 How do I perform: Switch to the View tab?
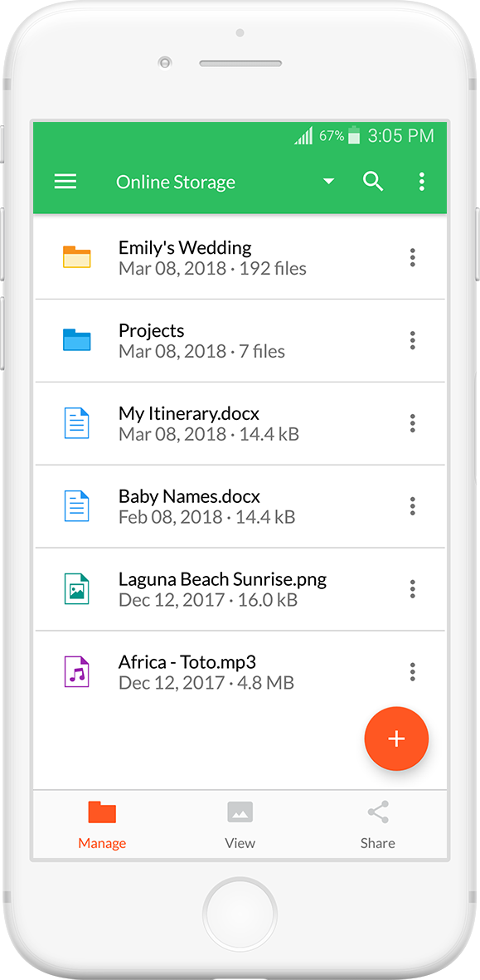pyautogui.click(x=240, y=825)
